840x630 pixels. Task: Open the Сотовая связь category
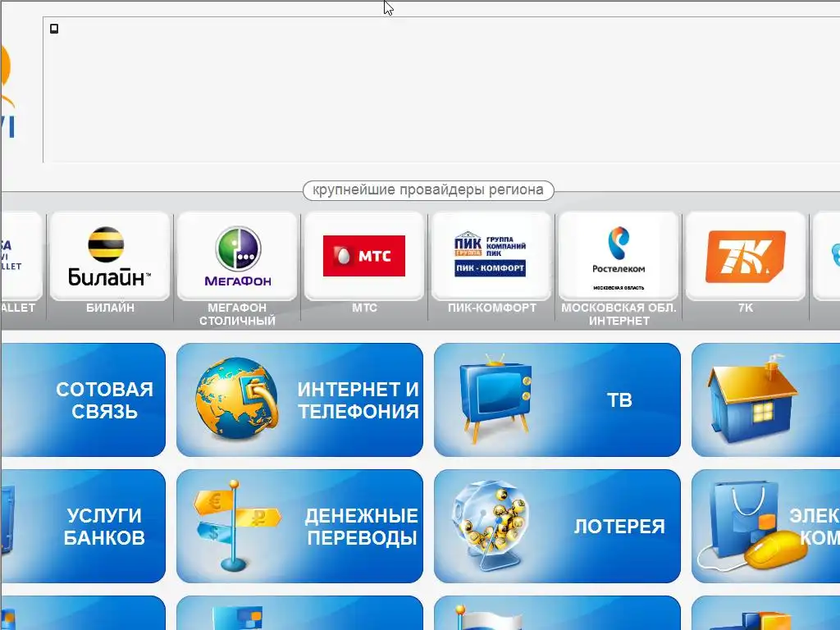83,400
